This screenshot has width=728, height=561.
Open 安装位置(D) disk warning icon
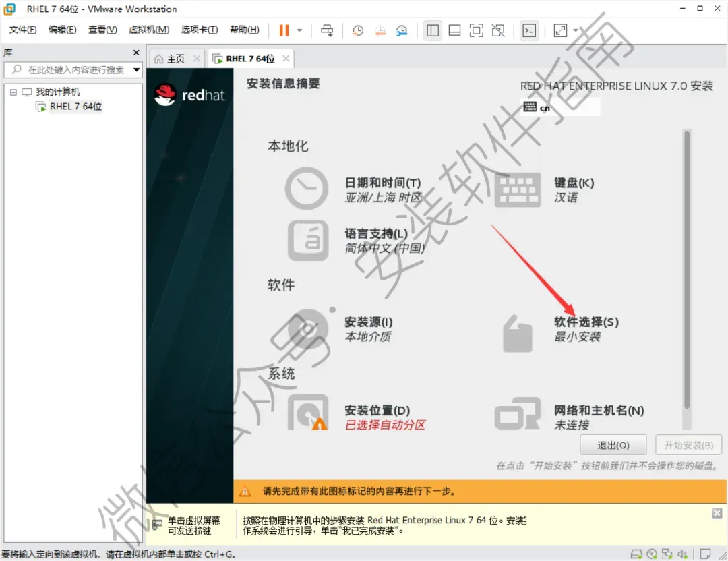[x=308, y=413]
